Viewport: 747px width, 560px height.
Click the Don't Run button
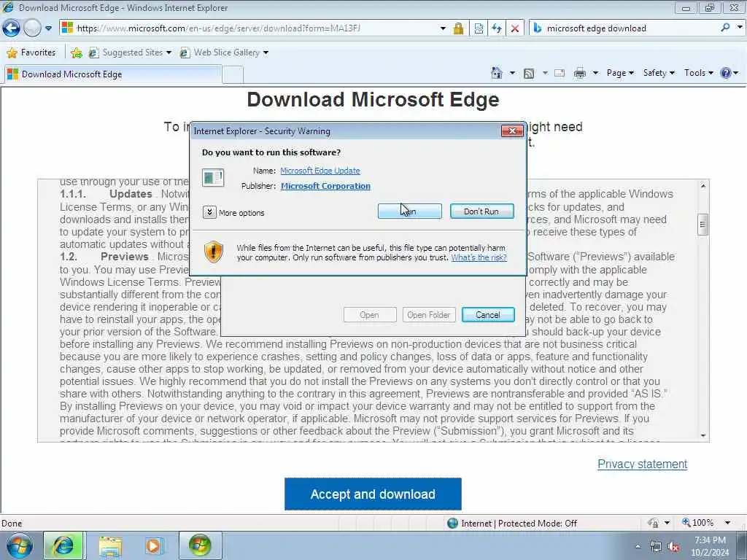coord(481,211)
